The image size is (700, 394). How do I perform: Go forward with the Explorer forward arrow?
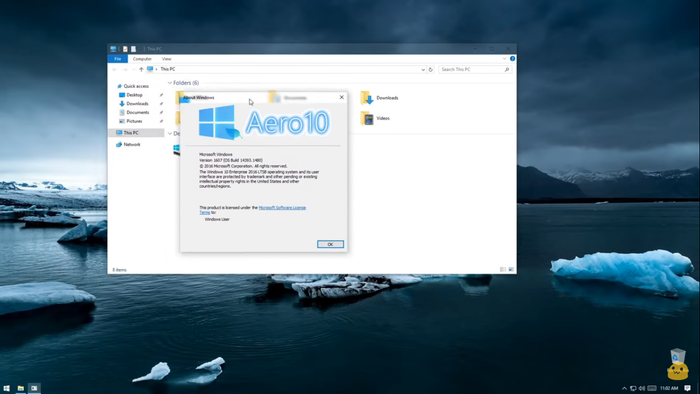[x=125, y=69]
